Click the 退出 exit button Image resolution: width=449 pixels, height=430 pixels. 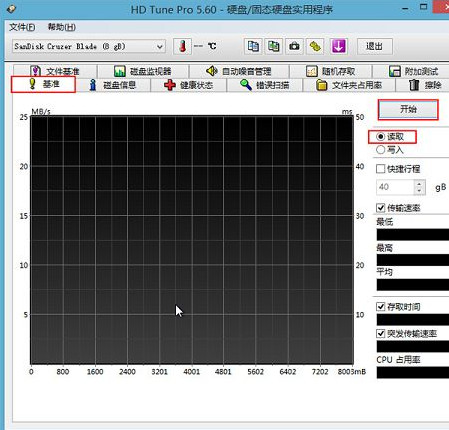coord(375,46)
